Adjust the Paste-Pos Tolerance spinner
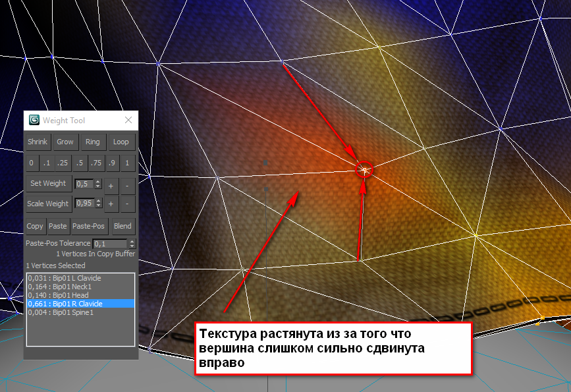Viewport: 571px width, 392px height. [131, 244]
